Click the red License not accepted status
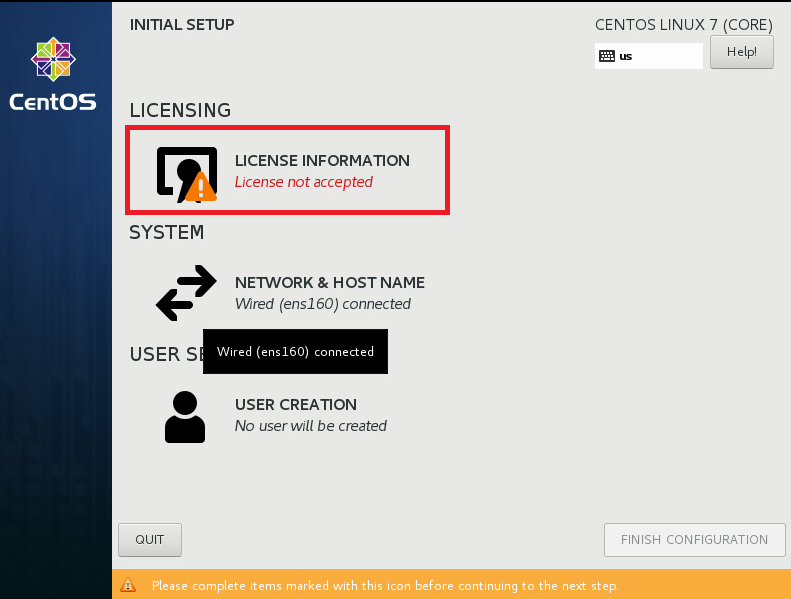 [304, 182]
